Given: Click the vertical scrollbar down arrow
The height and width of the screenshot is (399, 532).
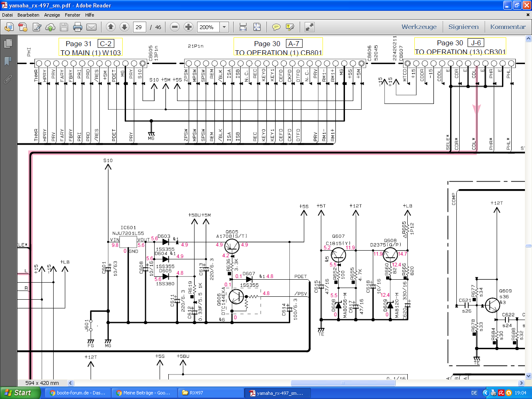Looking at the screenshot, I should pos(528,376).
